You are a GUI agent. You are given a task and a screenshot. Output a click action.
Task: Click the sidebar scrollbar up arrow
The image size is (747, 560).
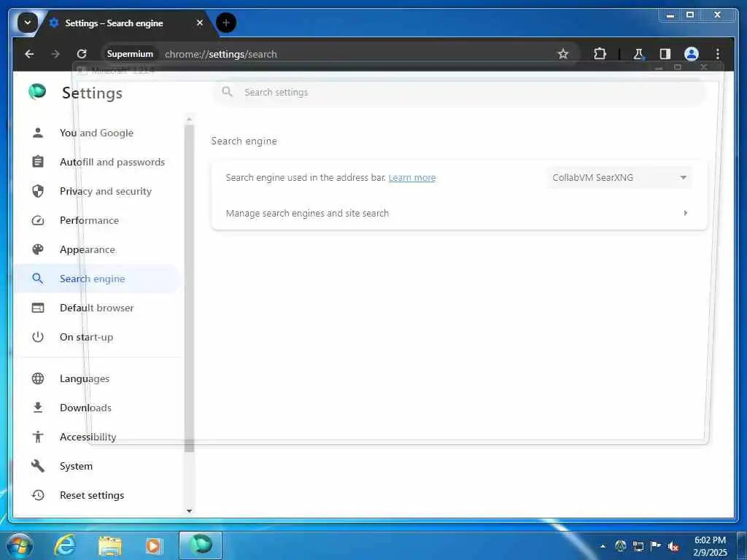click(189, 119)
